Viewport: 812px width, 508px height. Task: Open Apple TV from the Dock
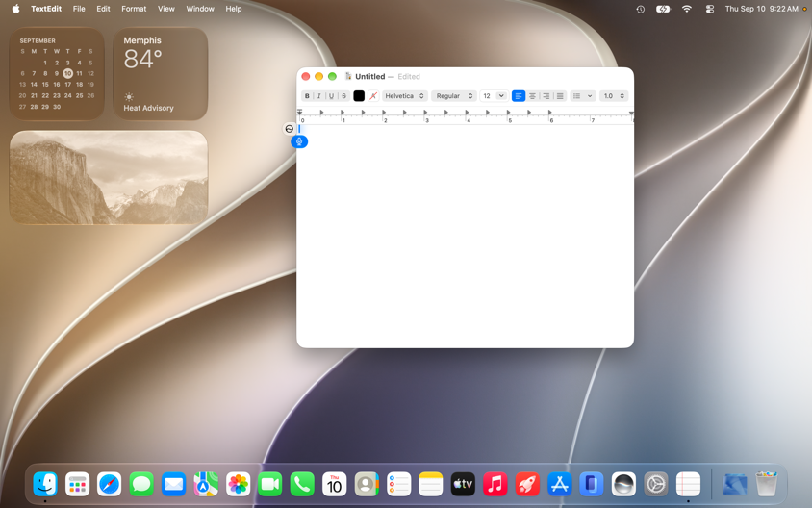click(463, 484)
